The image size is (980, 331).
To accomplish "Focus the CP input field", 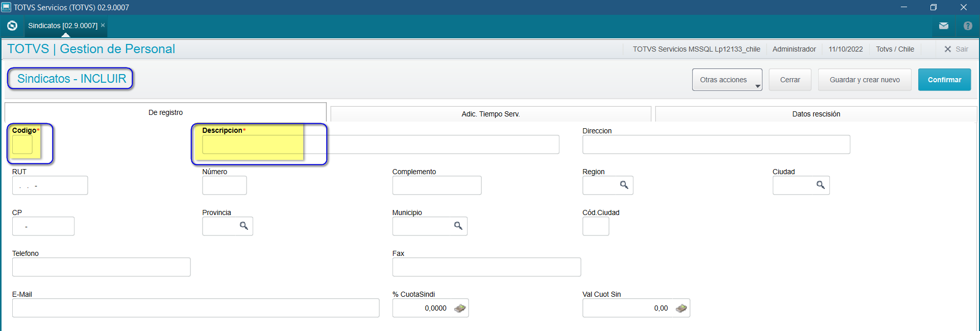I will (x=43, y=226).
